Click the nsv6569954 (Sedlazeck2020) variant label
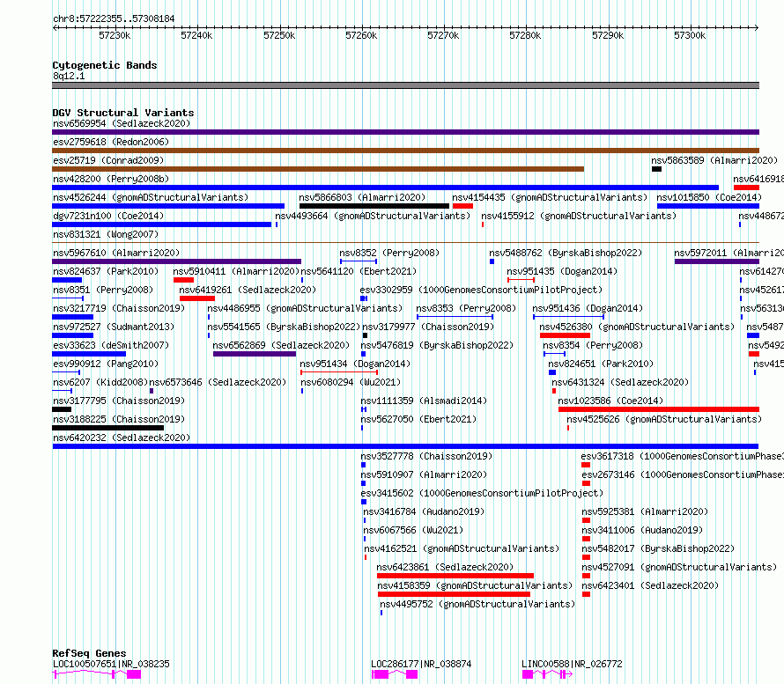The width and height of the screenshot is (784, 684). coord(122,123)
